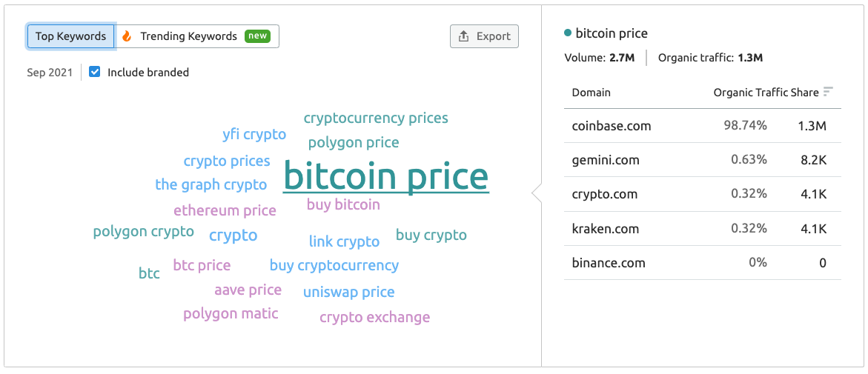Click the upload arrow icon in Export

[464, 36]
